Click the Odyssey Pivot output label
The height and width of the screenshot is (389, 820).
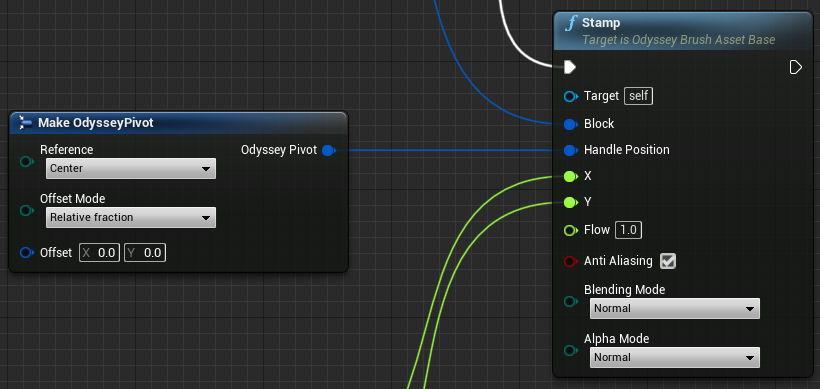(x=279, y=150)
